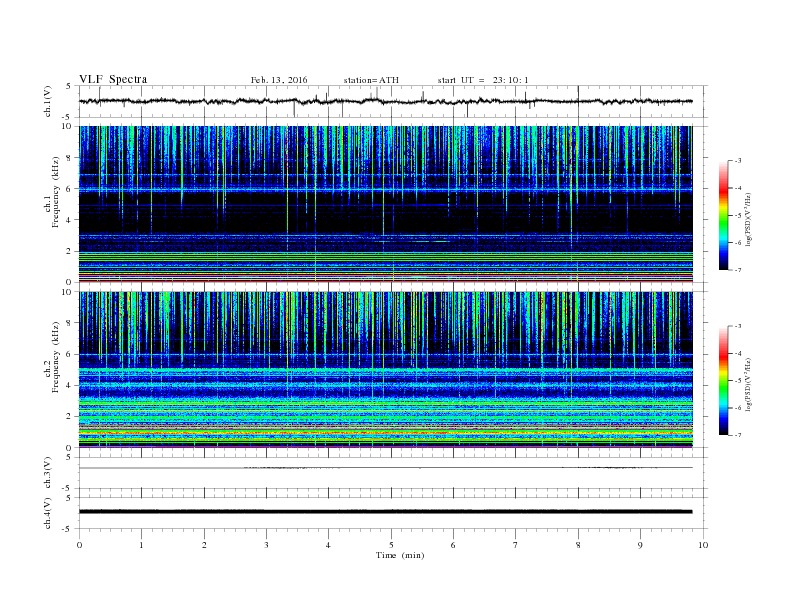Screen dimensions: 792x612
Task: Click the time axis tick label "4"
Action: coord(328,545)
